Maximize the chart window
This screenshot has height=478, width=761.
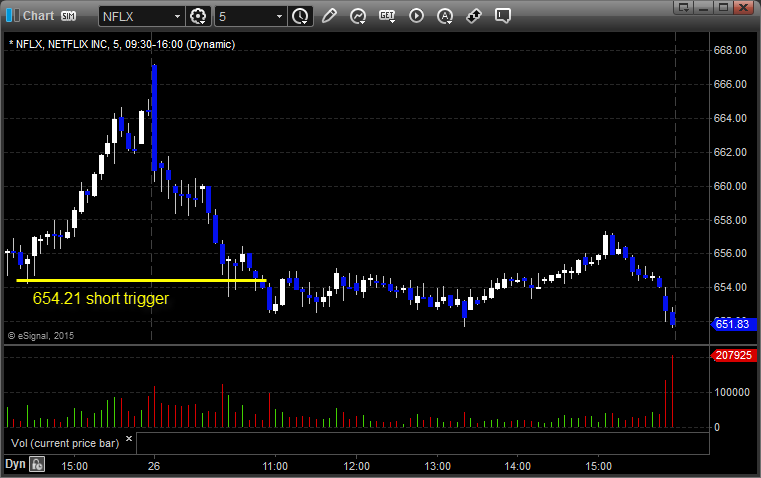[x=723, y=7]
